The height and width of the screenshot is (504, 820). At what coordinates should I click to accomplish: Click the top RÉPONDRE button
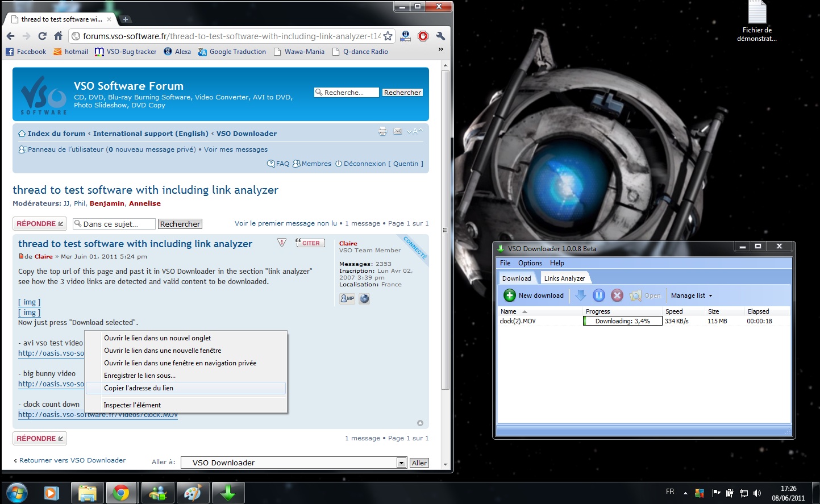point(40,224)
